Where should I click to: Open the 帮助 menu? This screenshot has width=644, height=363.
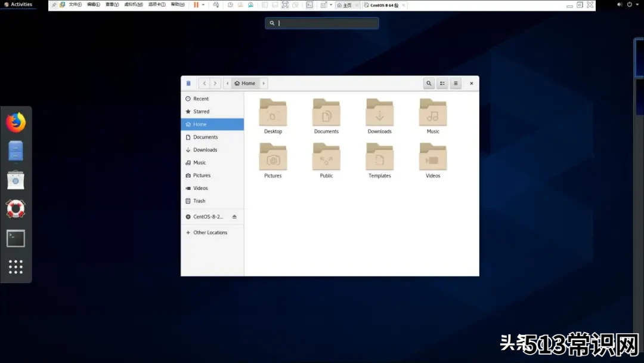point(178,5)
